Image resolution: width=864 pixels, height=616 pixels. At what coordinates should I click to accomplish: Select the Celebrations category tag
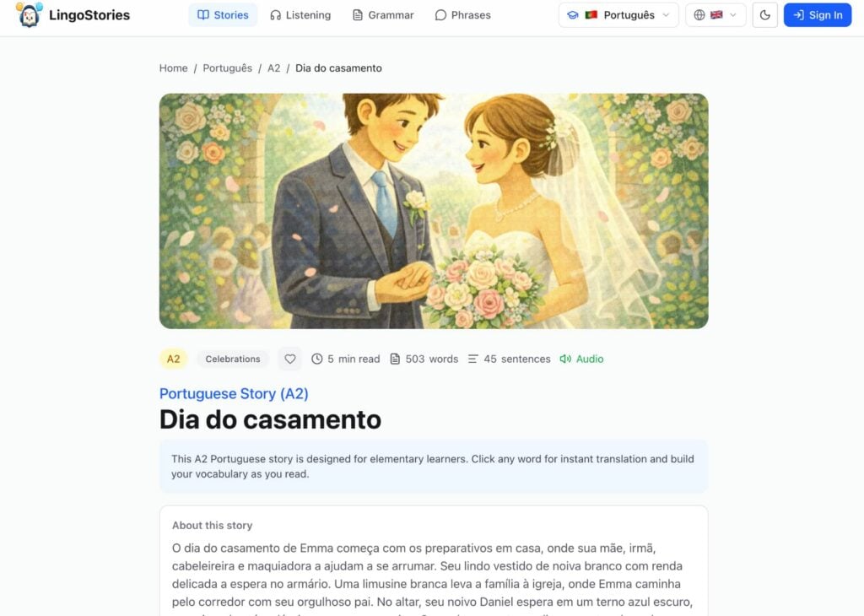(233, 359)
